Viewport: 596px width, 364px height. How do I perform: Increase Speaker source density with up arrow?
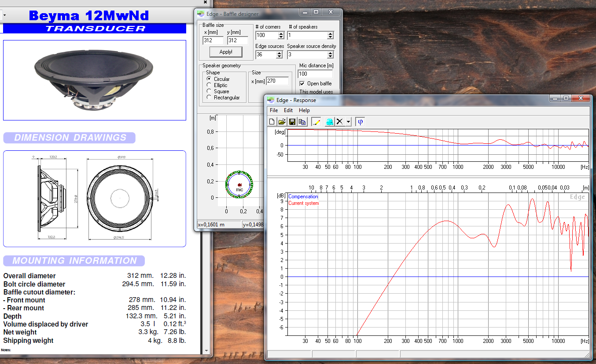click(331, 53)
